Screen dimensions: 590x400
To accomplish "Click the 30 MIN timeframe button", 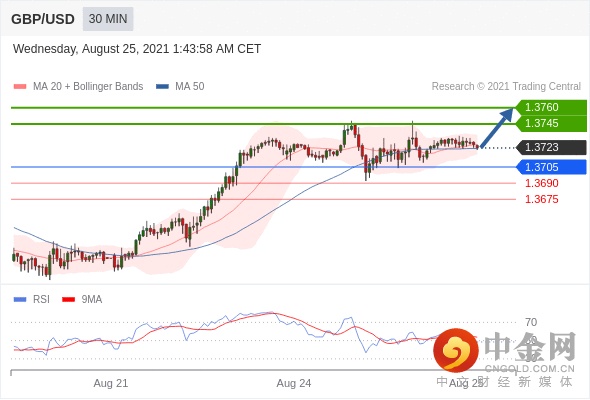I will pos(108,19).
